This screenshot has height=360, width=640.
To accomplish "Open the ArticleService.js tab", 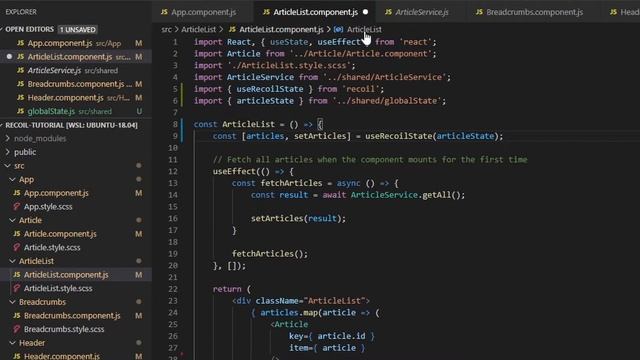I will tap(421, 12).
